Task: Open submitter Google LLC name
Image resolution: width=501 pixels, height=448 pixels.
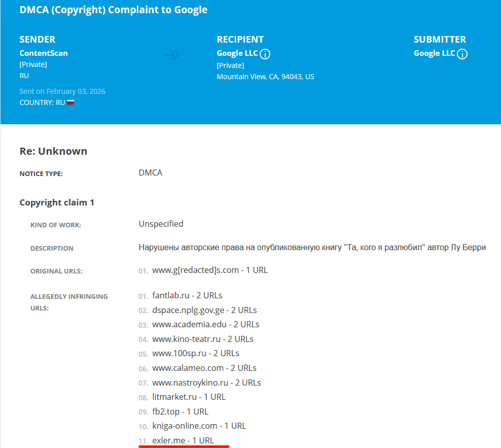Action: pos(434,53)
